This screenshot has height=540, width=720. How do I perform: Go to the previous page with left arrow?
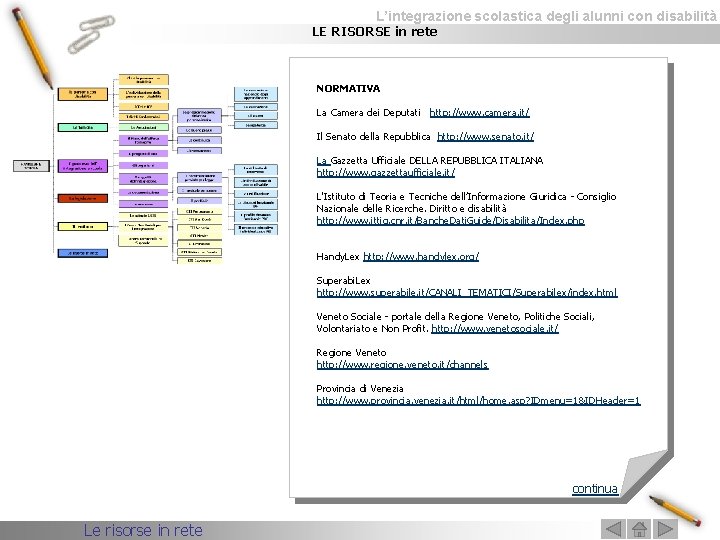[x=613, y=529]
